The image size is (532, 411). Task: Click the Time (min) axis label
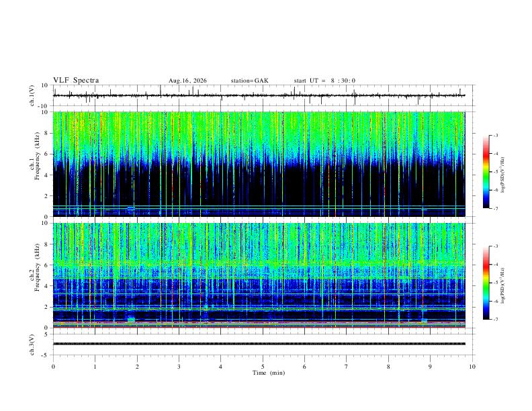269,373
